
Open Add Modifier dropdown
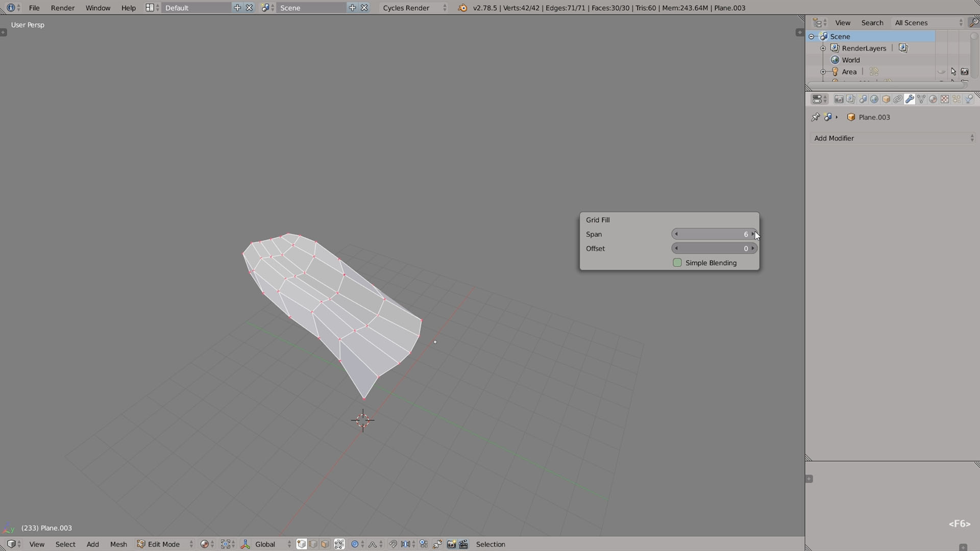pyautogui.click(x=893, y=138)
